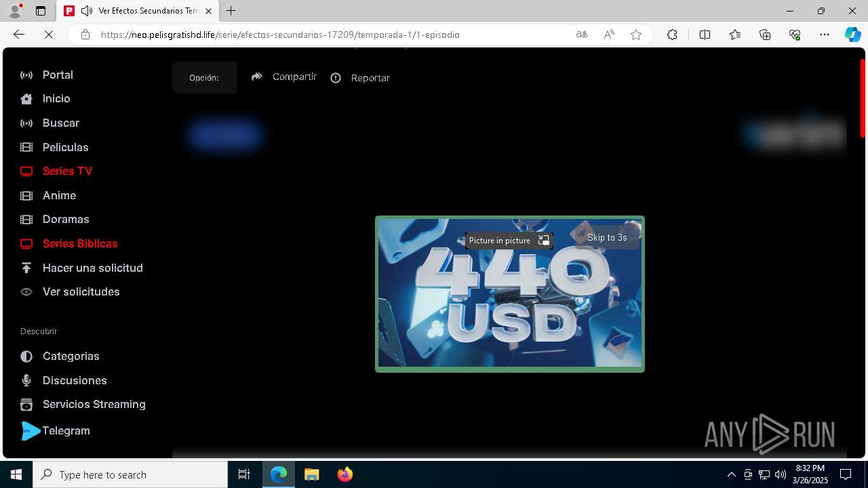Open the Series Biblicas link

(80, 243)
